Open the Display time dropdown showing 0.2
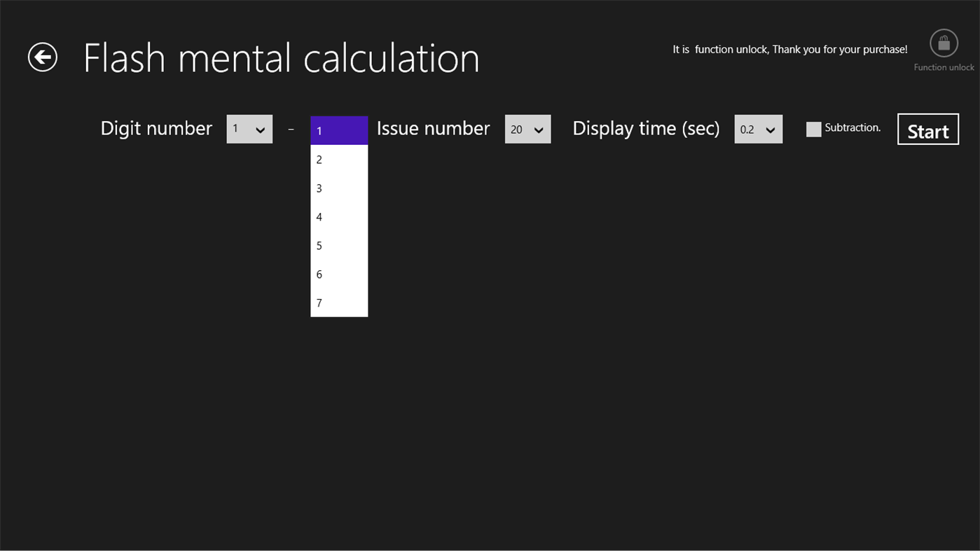Image resolution: width=980 pixels, height=551 pixels. click(x=758, y=129)
